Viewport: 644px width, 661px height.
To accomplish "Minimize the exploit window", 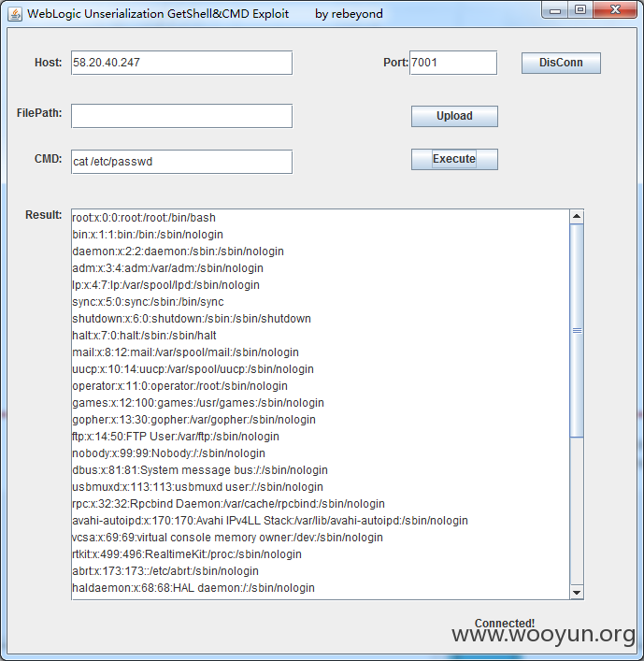I will click(x=555, y=10).
